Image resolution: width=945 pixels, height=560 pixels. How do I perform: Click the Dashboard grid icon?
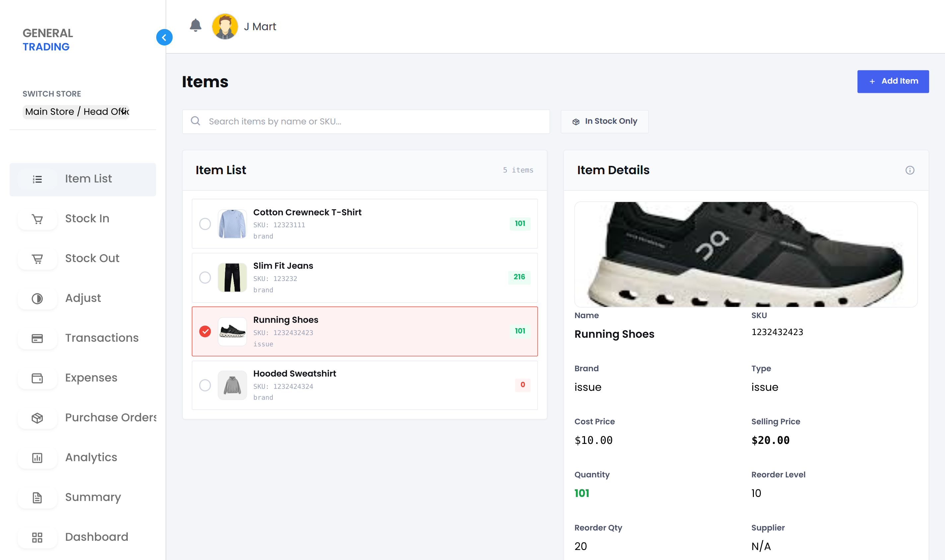[x=37, y=537]
